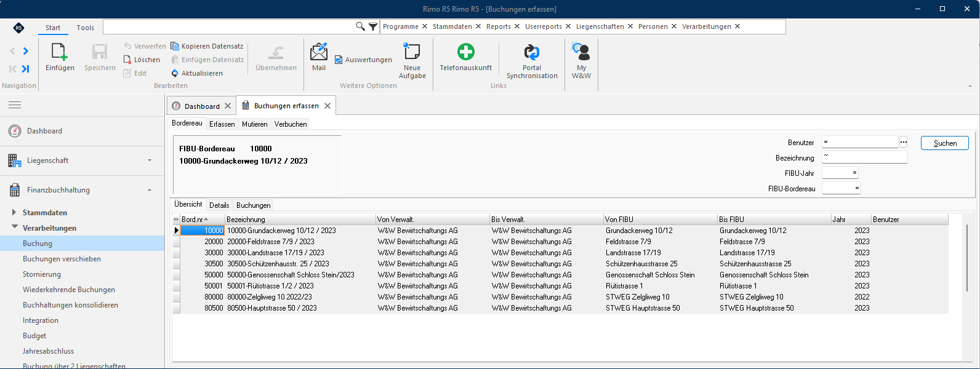Screen dimensions: 980x369
Task: Close the Dashboard tab
Action: click(228, 106)
